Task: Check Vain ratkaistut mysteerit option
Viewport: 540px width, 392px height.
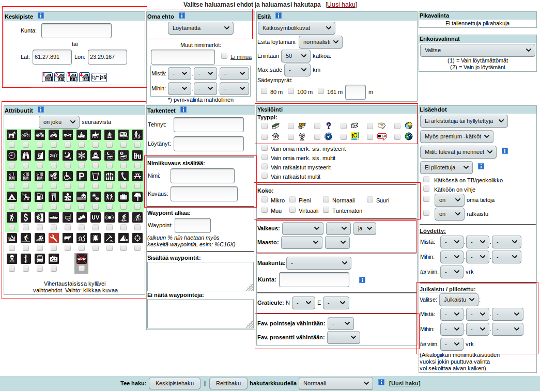Action: [265, 167]
